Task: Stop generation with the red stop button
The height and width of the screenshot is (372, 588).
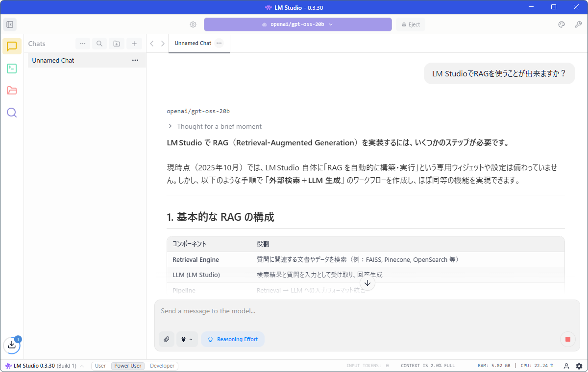Action: pyautogui.click(x=567, y=339)
